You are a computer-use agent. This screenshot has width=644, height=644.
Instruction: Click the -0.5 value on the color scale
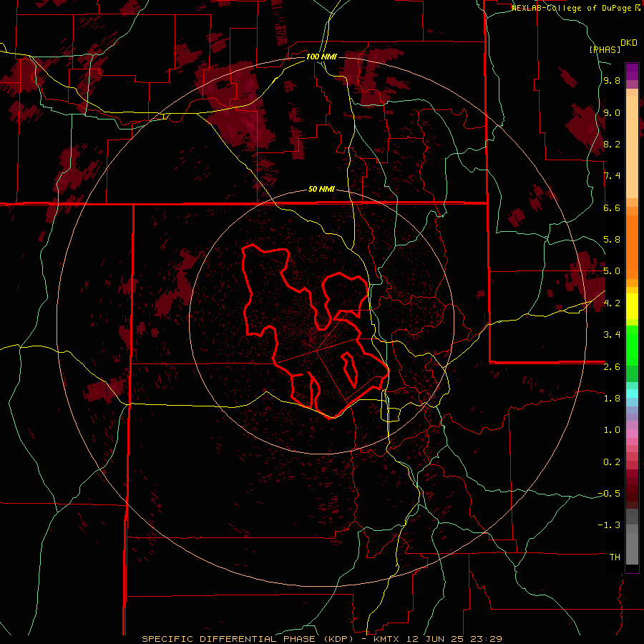(609, 494)
